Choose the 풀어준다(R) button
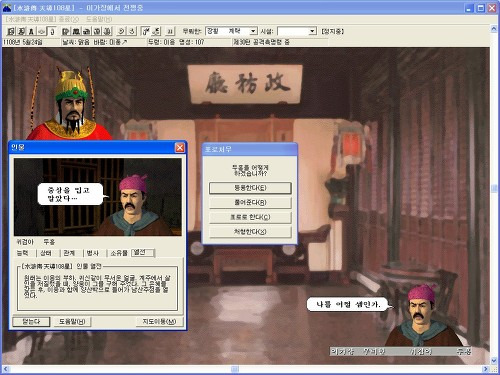The height and width of the screenshot is (375, 500). (x=250, y=202)
